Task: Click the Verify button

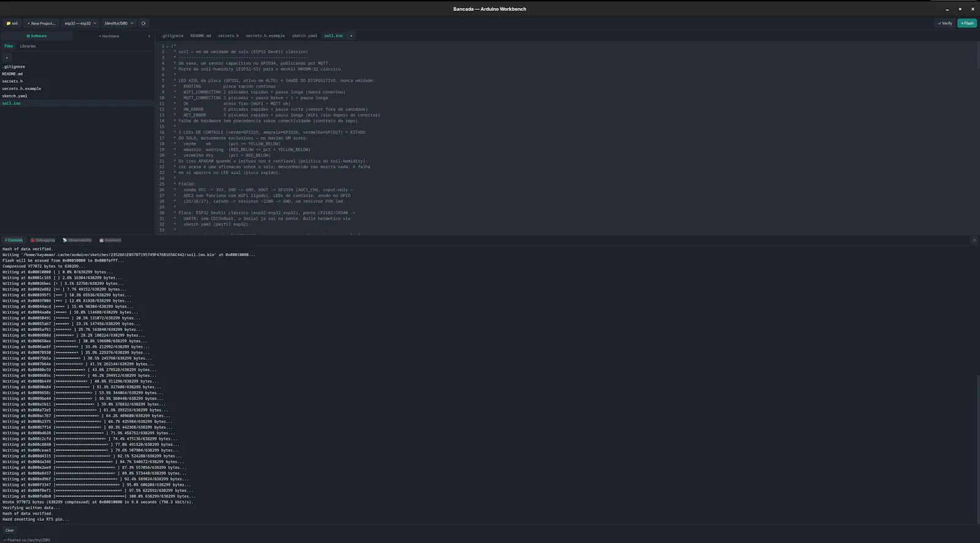Action: pos(945,23)
